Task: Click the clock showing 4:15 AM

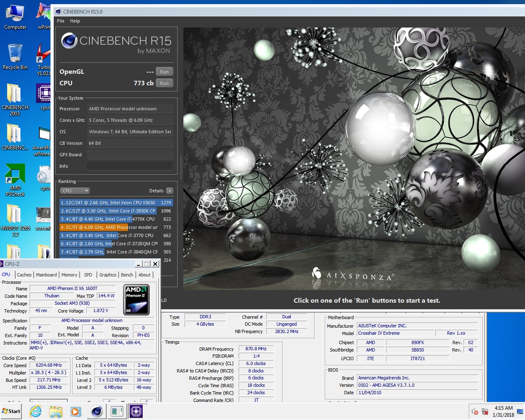Action: point(503,408)
